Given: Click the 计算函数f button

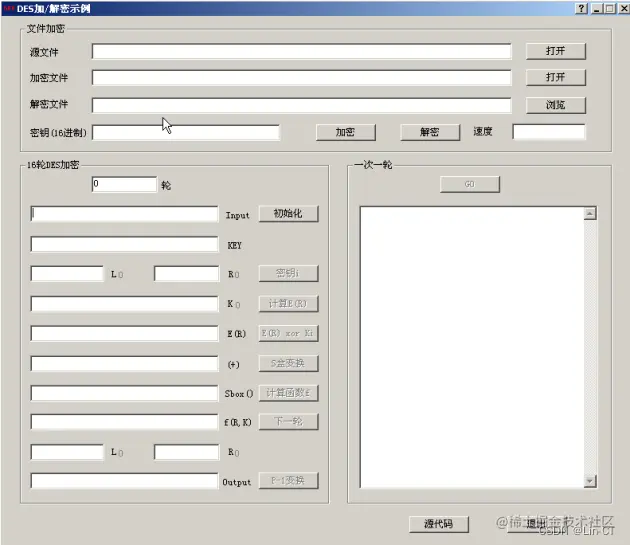Looking at the screenshot, I should click(x=288, y=393).
